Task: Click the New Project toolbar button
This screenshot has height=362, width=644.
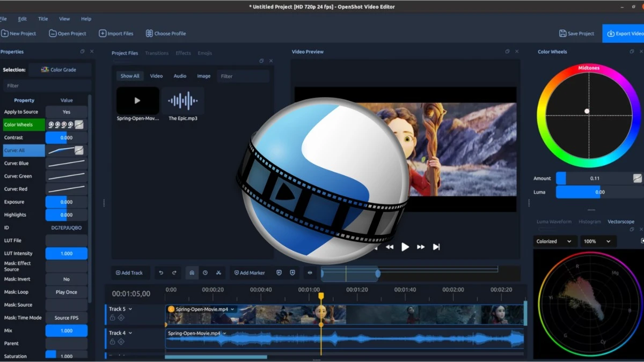Action: coord(19,33)
